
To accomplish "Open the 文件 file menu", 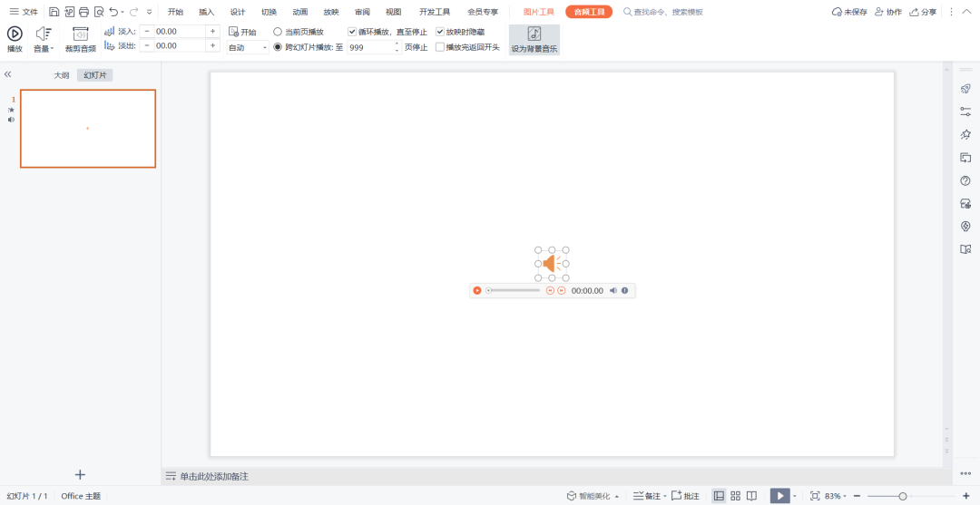I will pyautogui.click(x=24, y=12).
